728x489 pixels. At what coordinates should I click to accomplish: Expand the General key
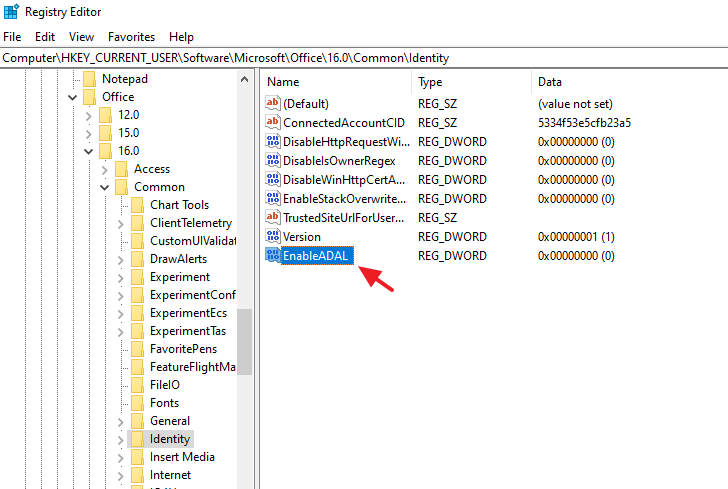tap(121, 422)
